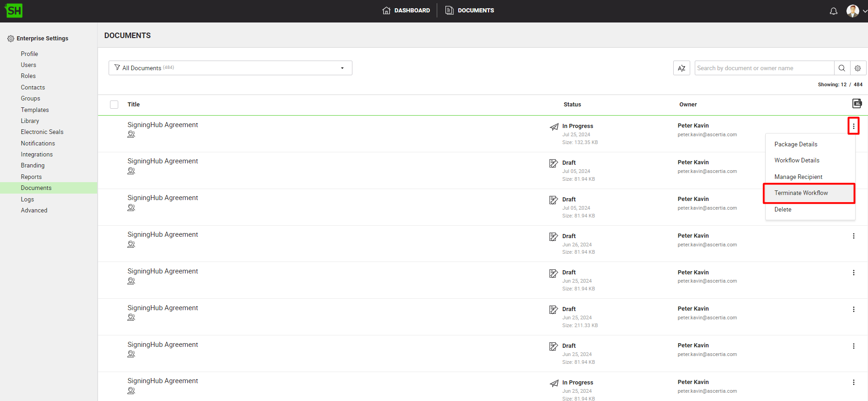Click the document search input field
The image size is (868, 401).
coord(764,68)
